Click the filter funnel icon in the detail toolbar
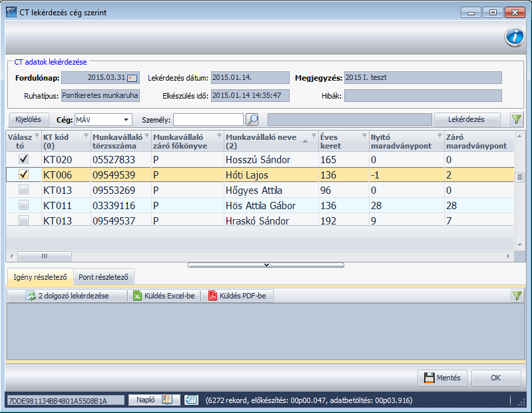532x413 pixels. (x=517, y=296)
